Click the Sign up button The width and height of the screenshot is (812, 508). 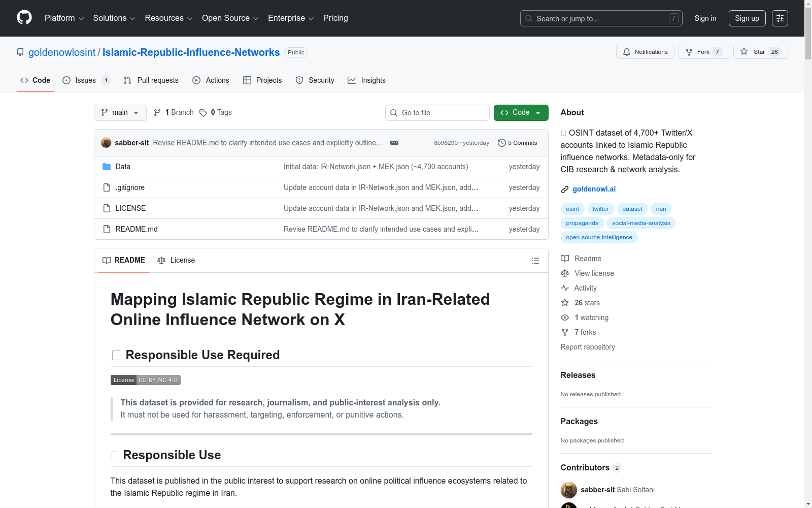(x=747, y=18)
